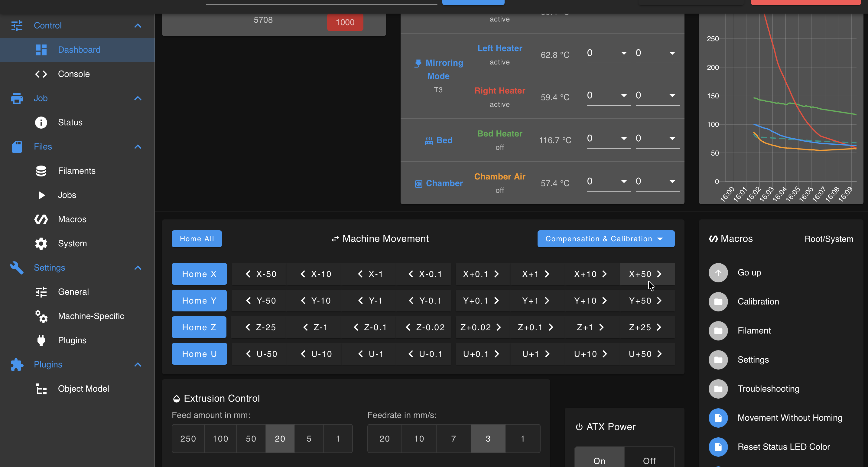868x467 pixels.
Task: Collapse the Files section chevron
Action: pos(138,146)
